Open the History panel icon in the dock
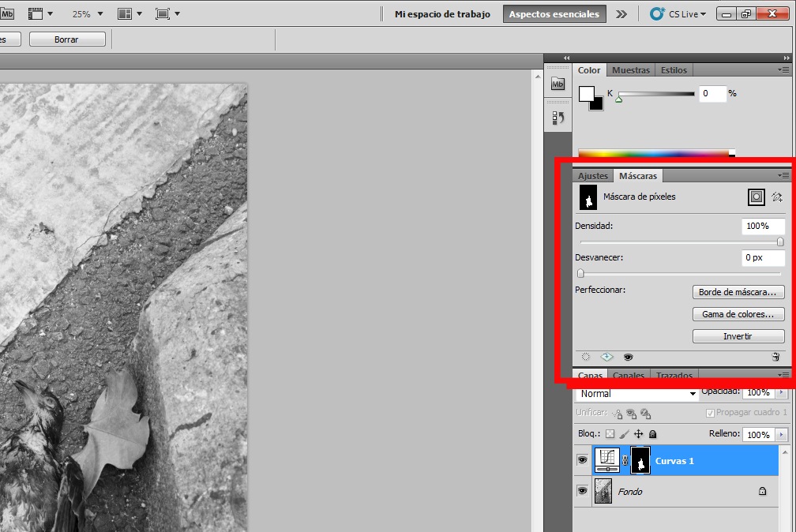The height and width of the screenshot is (532, 796). point(558,118)
